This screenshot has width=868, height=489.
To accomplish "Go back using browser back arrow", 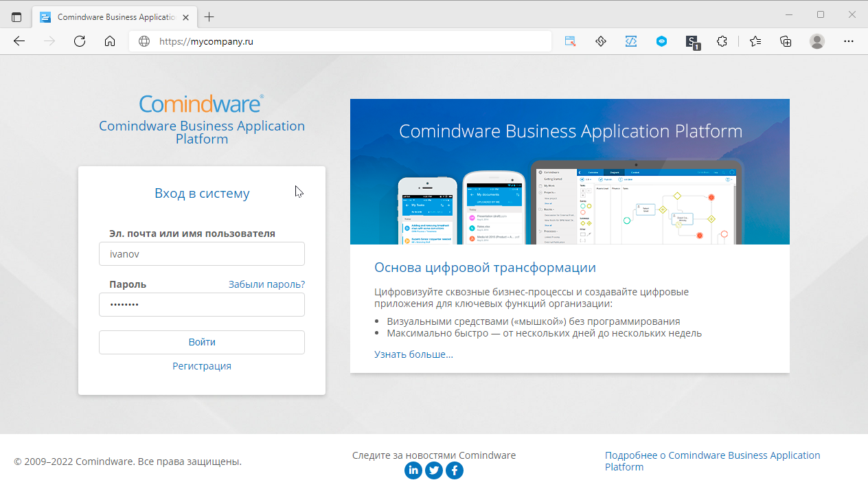I will click(19, 41).
